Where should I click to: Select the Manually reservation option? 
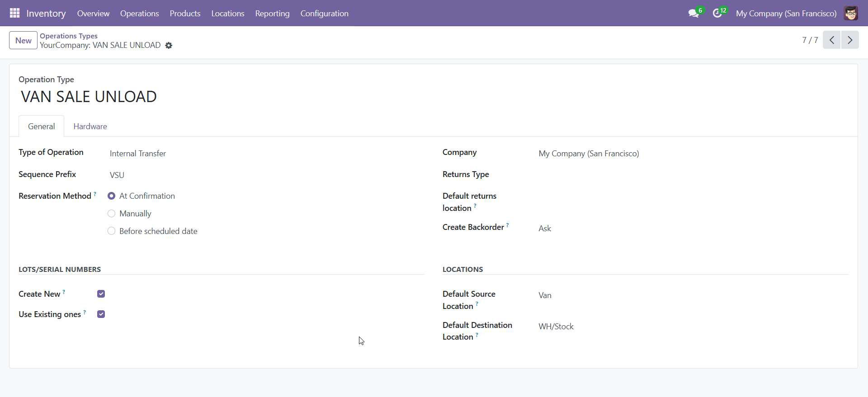(x=112, y=214)
